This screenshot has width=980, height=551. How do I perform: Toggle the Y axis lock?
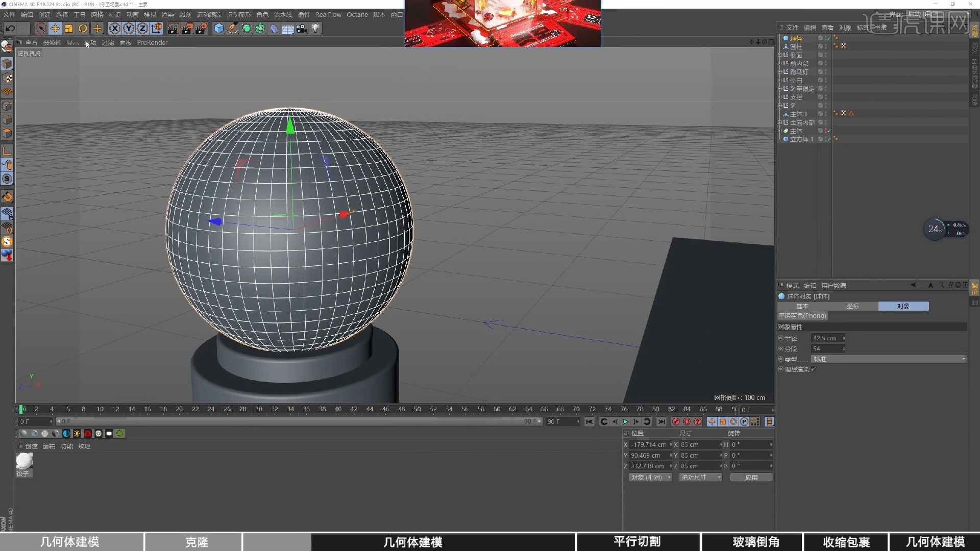pyautogui.click(x=129, y=29)
